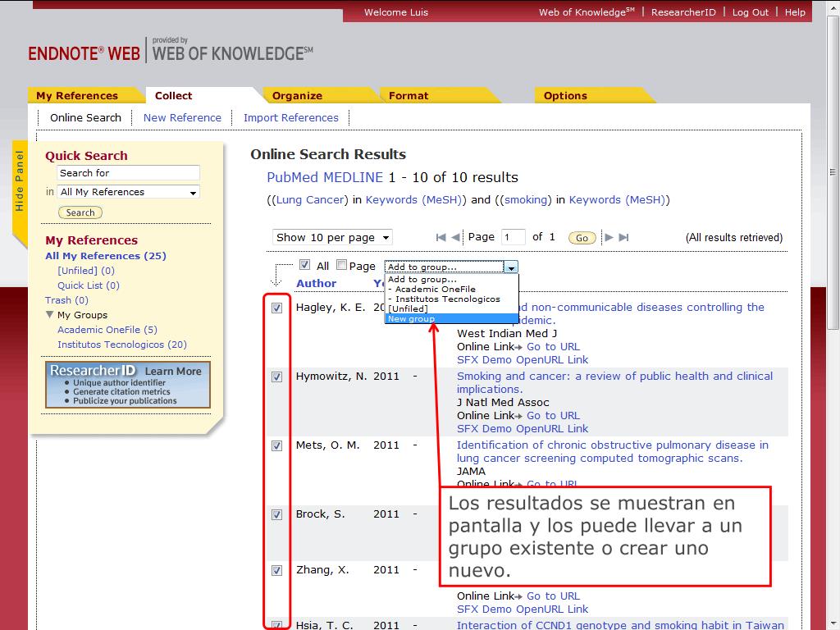Focus the Search for input field
Screen dimensions: 840x630
click(x=128, y=172)
